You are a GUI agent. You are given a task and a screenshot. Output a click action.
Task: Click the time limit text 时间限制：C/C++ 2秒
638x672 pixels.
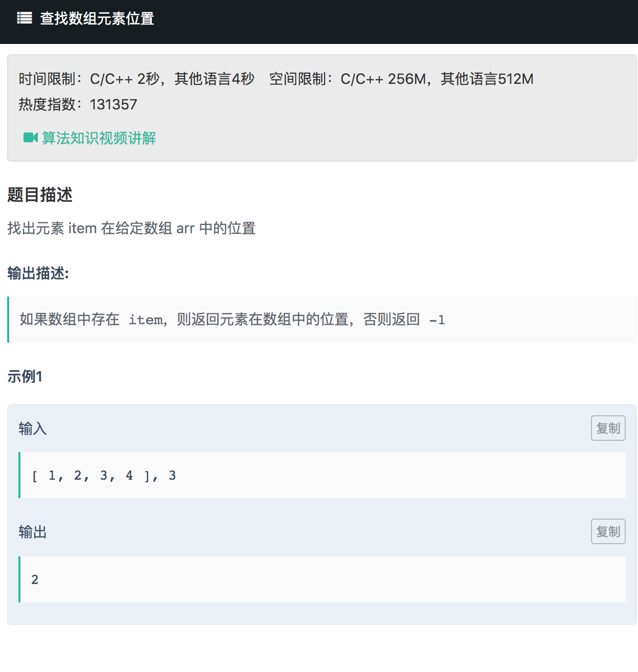click(89, 79)
